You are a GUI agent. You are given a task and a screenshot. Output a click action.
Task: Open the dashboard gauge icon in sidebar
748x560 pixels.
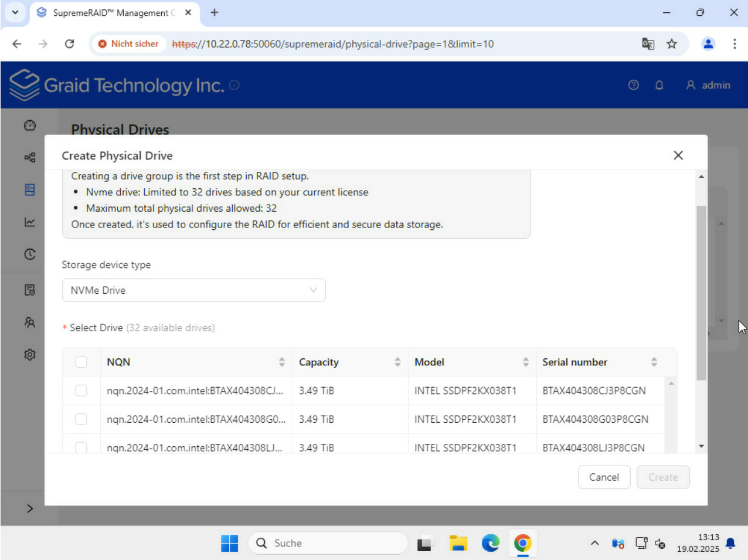click(30, 125)
